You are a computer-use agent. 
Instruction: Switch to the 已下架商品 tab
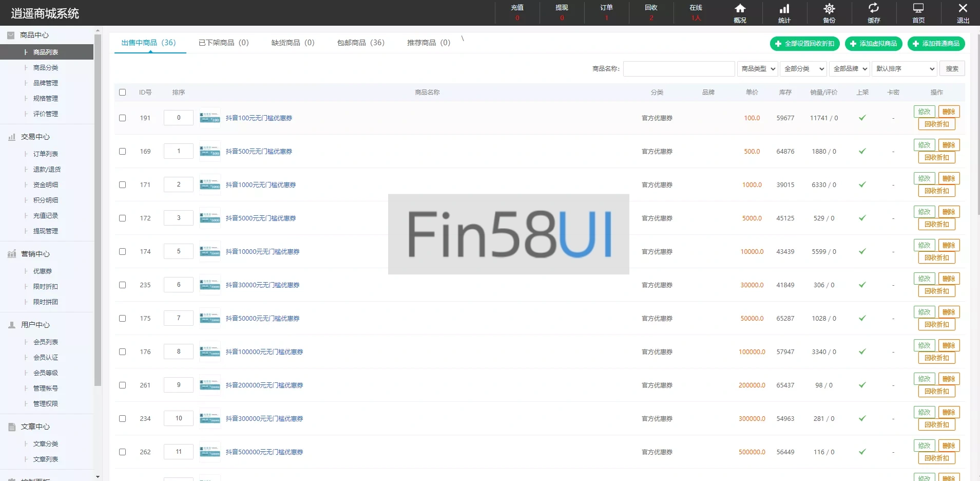click(x=223, y=43)
